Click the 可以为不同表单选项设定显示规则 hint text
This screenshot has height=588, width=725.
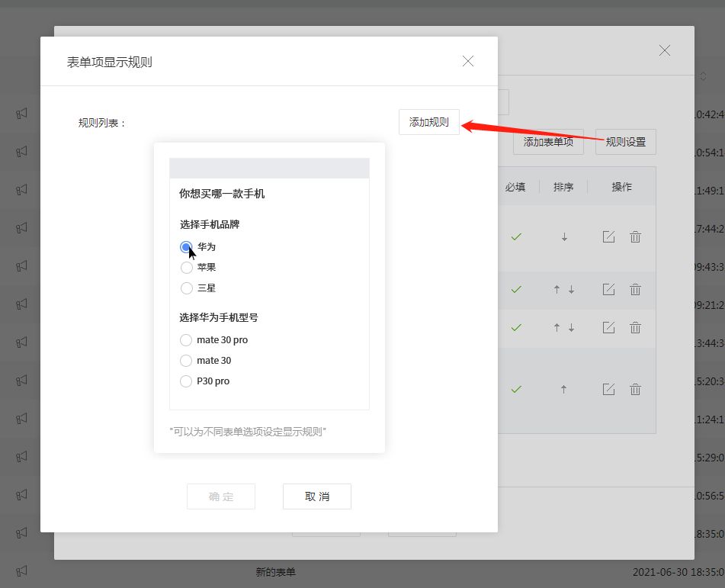click(248, 432)
